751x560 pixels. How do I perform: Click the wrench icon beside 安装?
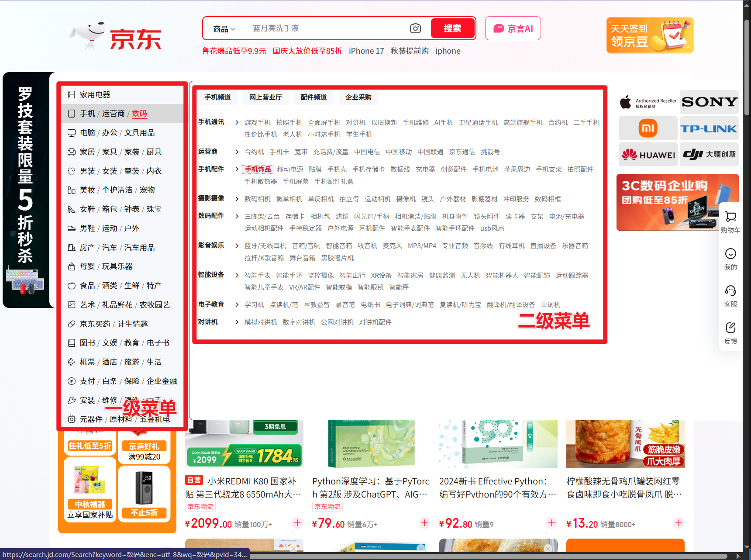(x=72, y=400)
